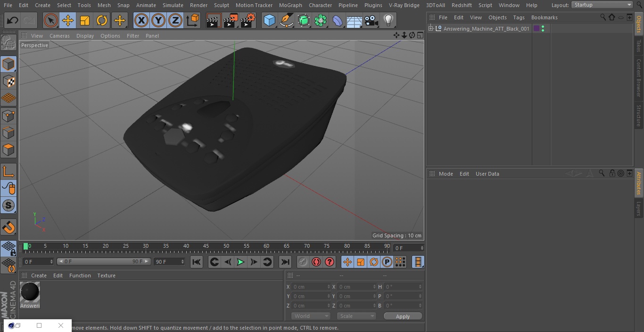Viewport: 644px width, 332px height.
Task: Go to end of animation
Action: [285, 262]
